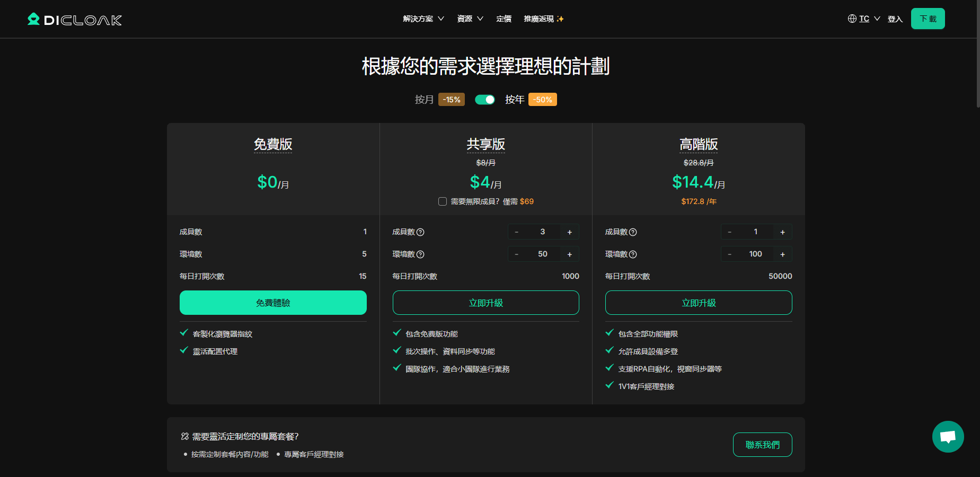
Task: Click the globe language icon
Action: [x=852, y=19]
